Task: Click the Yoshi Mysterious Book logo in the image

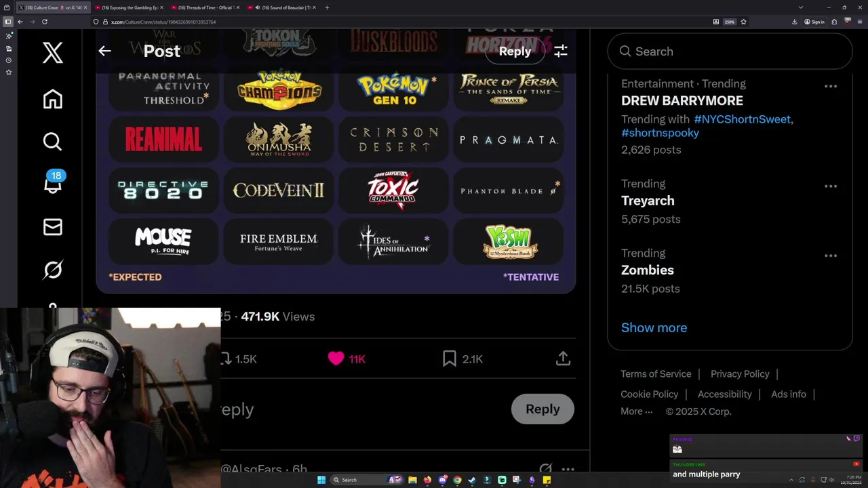Action: (509, 242)
